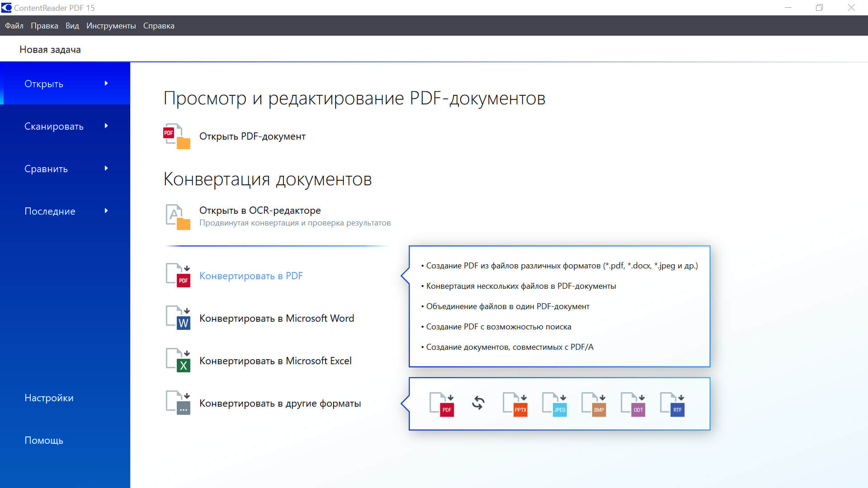
Task: Click Конвертировать в другие форматы
Action: (280, 403)
